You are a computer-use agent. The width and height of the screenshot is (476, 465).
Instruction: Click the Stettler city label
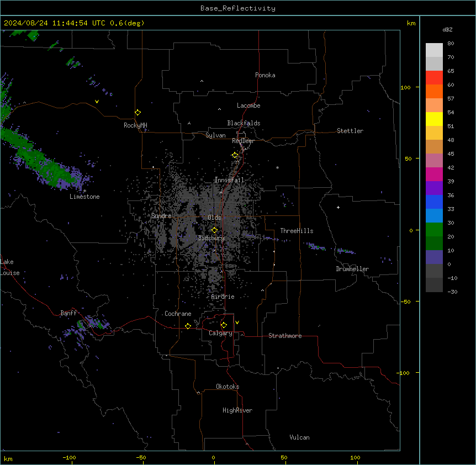[350, 131]
